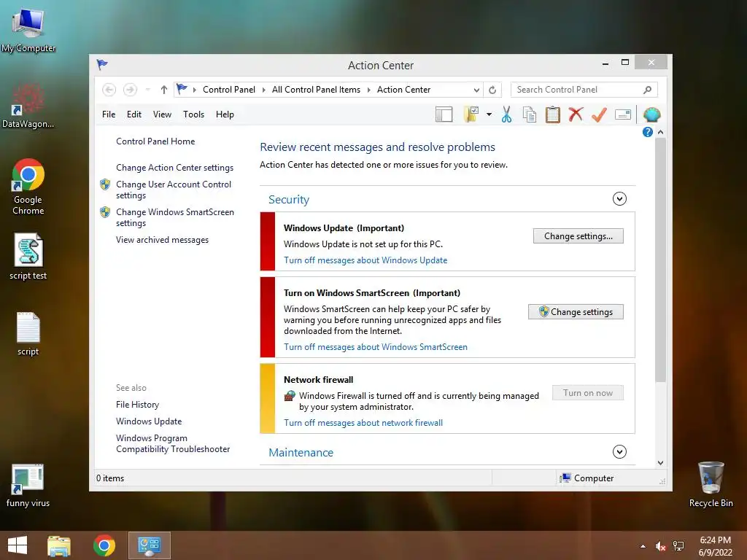Image resolution: width=747 pixels, height=560 pixels.
Task: Open Windows Update under See also
Action: (149, 421)
